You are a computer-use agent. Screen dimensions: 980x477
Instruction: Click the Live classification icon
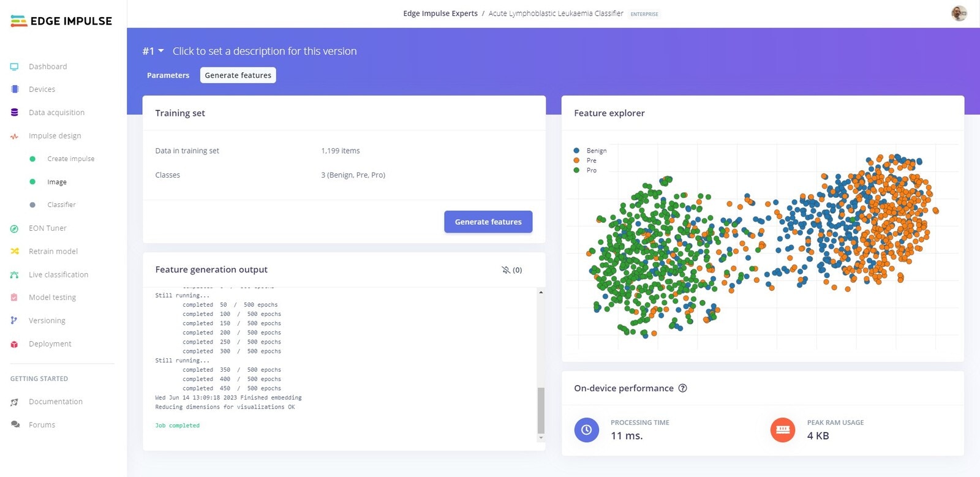(x=15, y=275)
